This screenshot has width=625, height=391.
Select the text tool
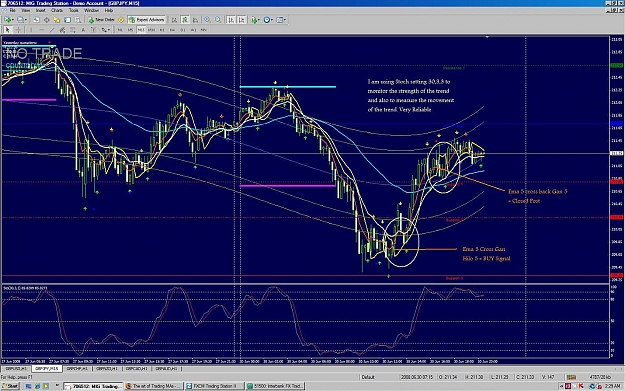(x=83, y=29)
